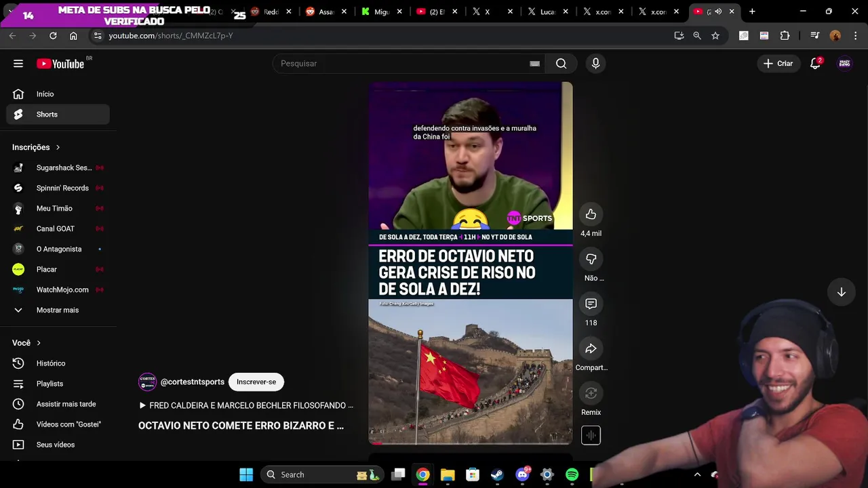Open the Chrome extensions puzzle icon

(x=785, y=35)
